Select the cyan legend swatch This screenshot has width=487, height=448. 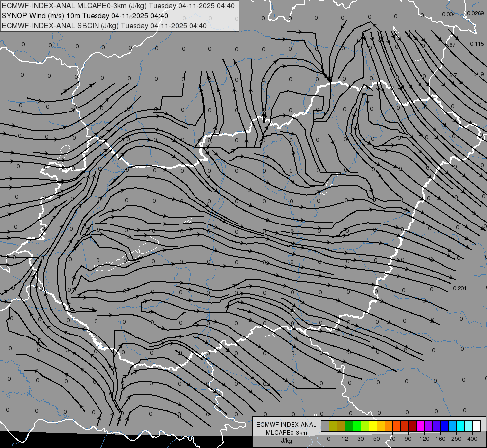pos(461,426)
